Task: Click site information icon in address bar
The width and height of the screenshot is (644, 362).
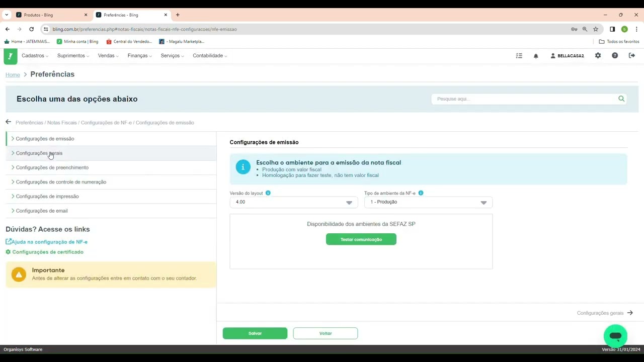Action: click(x=46, y=29)
